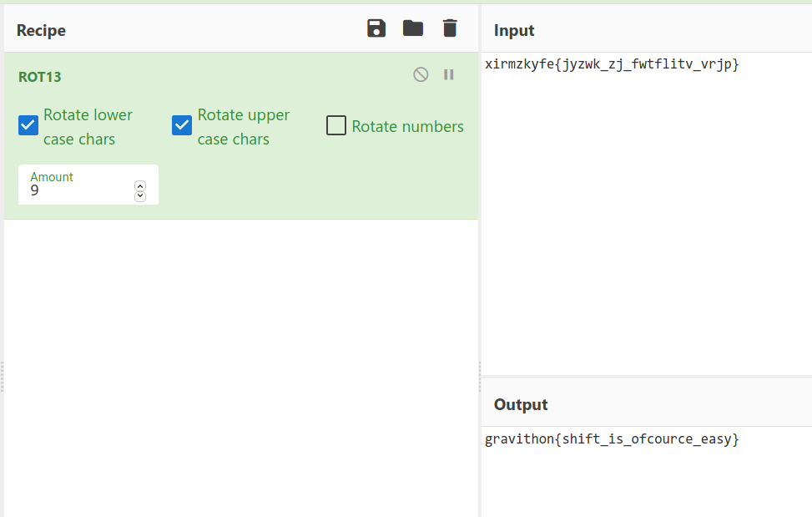Click the Save recipe icon

376,28
